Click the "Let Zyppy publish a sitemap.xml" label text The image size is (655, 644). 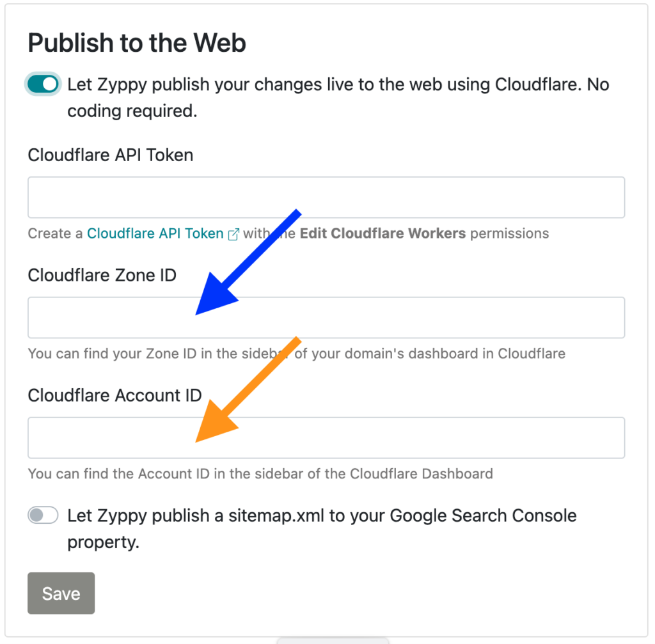(322, 529)
